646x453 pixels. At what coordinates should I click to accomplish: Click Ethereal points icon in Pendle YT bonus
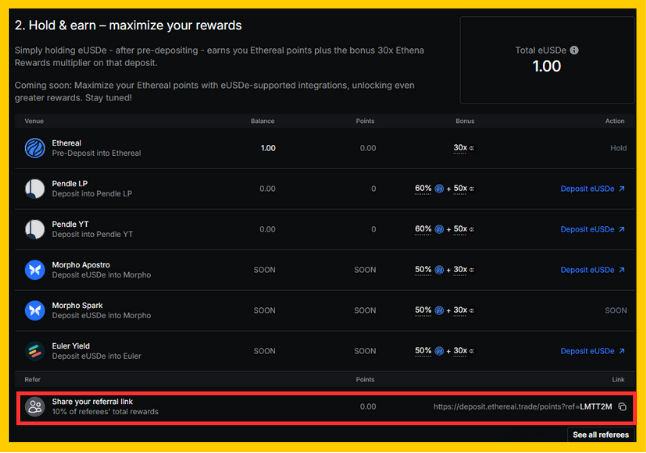click(x=439, y=229)
